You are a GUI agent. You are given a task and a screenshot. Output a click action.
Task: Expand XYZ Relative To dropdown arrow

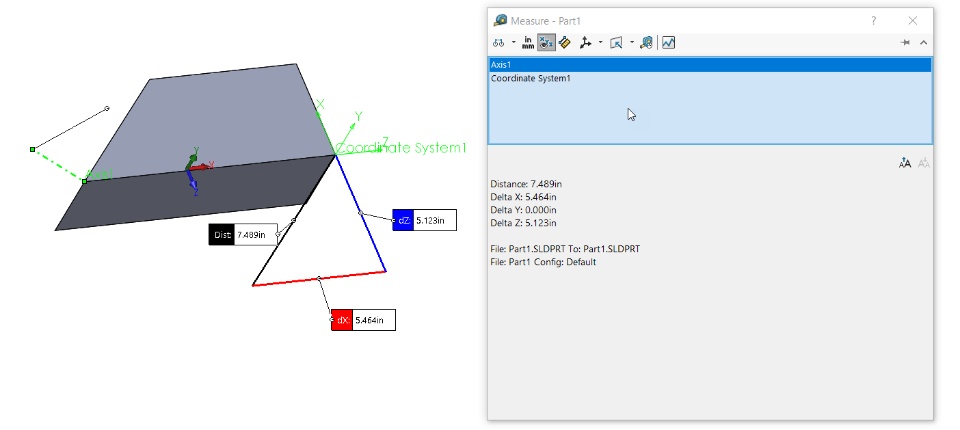[601, 43]
